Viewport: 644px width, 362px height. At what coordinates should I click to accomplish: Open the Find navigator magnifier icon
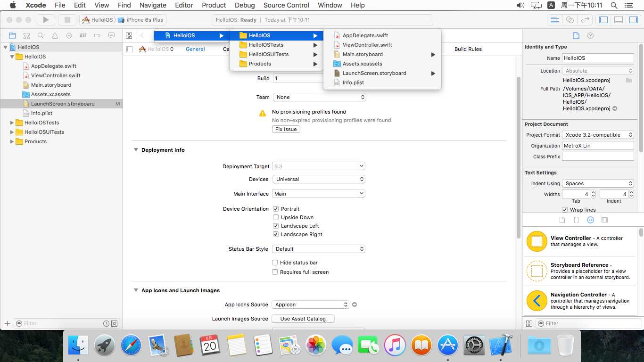41,35
